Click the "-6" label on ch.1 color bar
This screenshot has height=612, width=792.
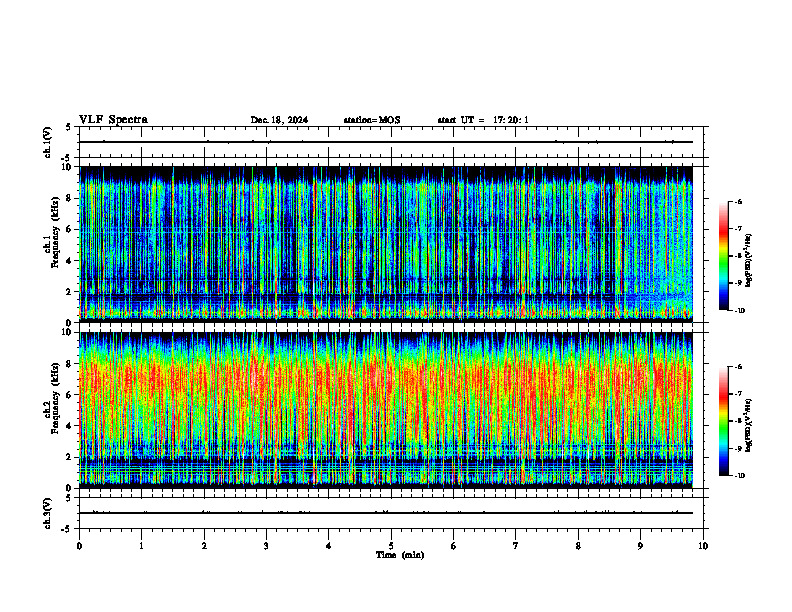(739, 201)
